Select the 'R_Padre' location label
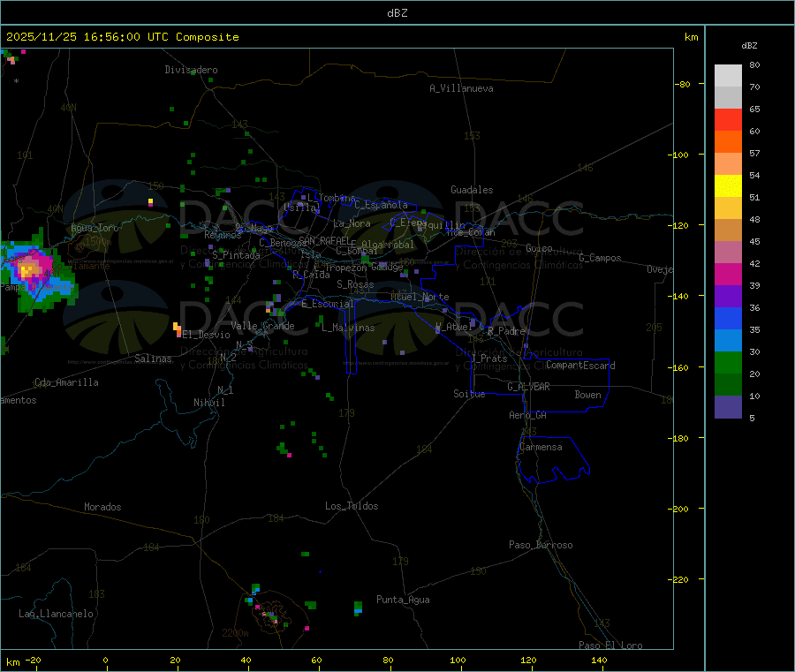Image resolution: width=795 pixels, height=672 pixels. point(507,331)
